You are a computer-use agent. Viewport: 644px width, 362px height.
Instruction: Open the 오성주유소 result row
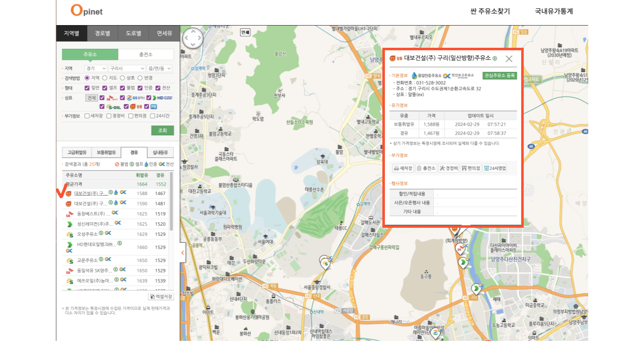(116, 234)
